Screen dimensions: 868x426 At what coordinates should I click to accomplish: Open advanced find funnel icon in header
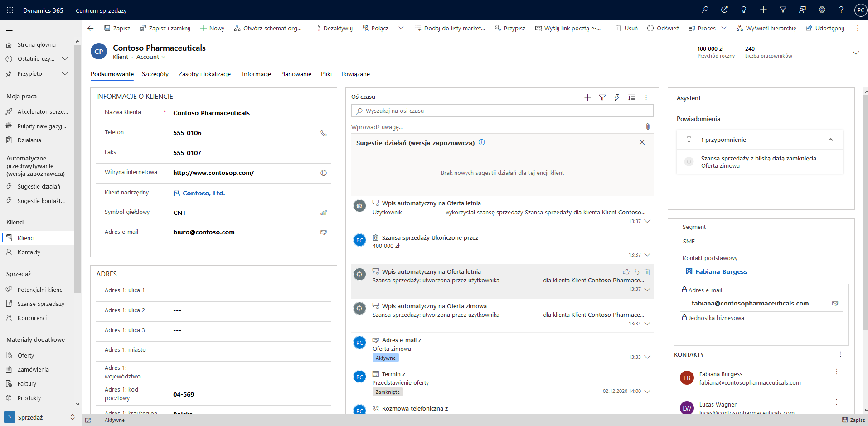[x=783, y=10]
